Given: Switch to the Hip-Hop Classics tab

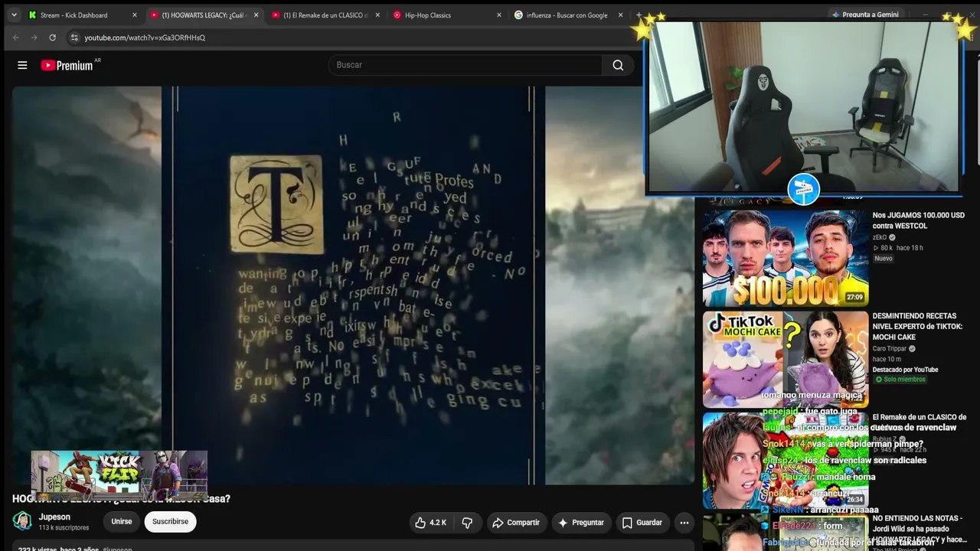Looking at the screenshot, I should tap(447, 15).
